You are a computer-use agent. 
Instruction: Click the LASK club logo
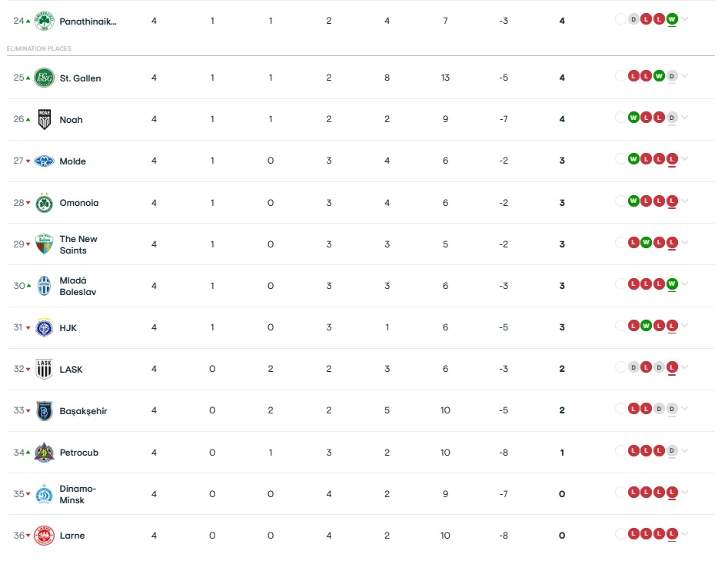point(45,370)
